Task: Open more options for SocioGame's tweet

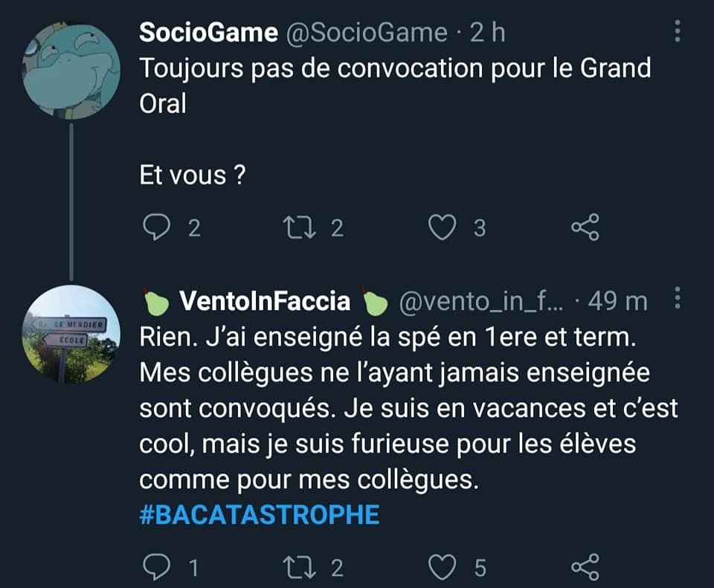Action: [x=677, y=31]
